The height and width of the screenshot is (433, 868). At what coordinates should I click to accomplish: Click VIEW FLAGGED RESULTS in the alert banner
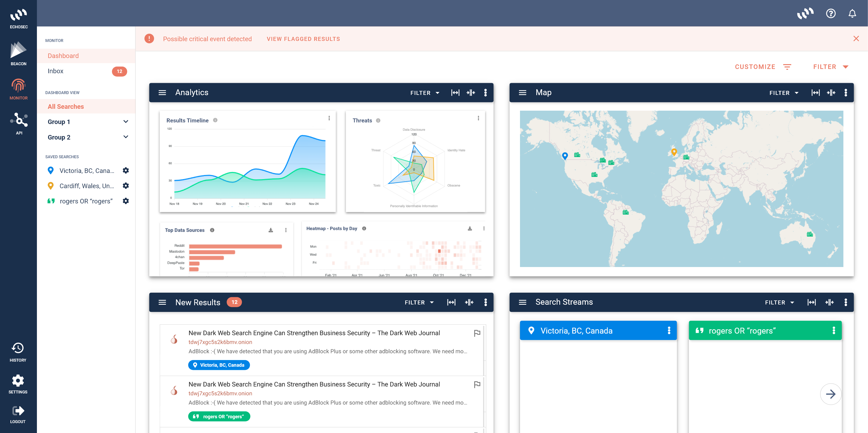click(x=303, y=39)
